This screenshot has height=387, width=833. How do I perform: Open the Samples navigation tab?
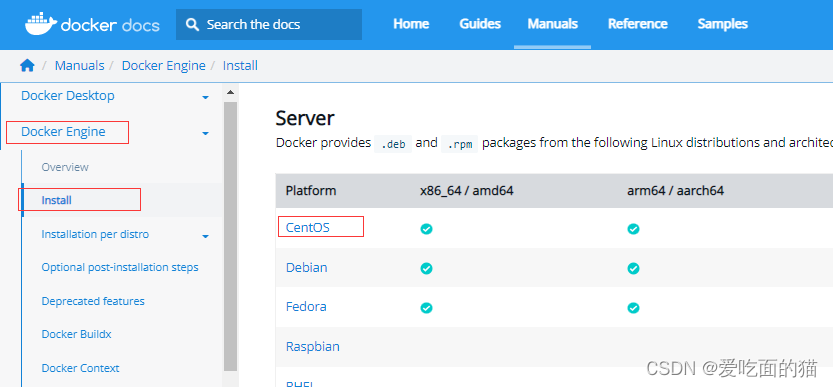(x=722, y=24)
